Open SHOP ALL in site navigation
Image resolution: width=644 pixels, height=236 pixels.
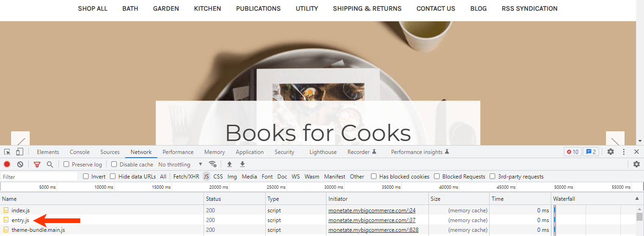[x=93, y=8]
